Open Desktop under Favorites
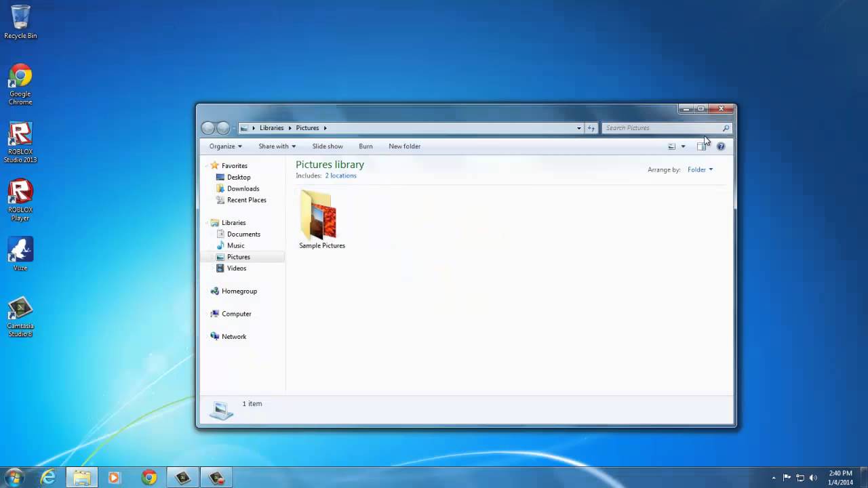 239,177
